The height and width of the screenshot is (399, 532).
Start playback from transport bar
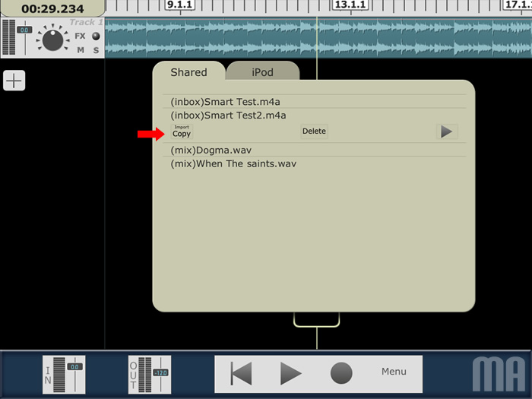click(x=290, y=373)
